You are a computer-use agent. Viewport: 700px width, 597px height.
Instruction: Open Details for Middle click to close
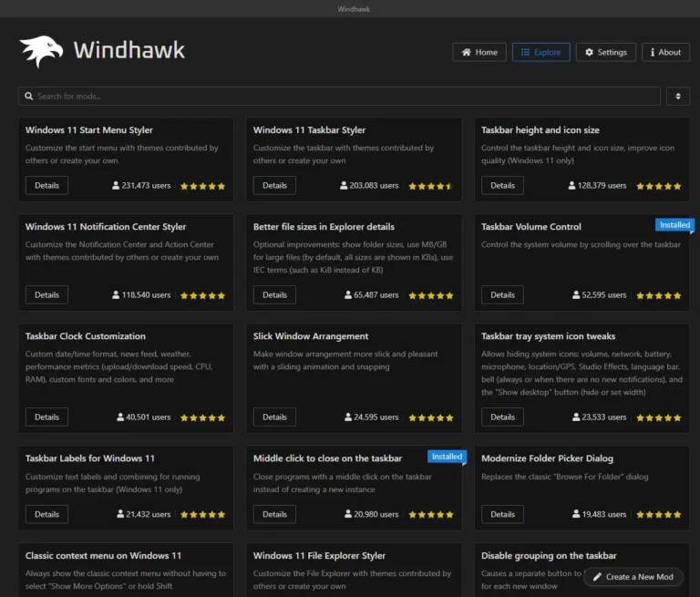(x=274, y=514)
